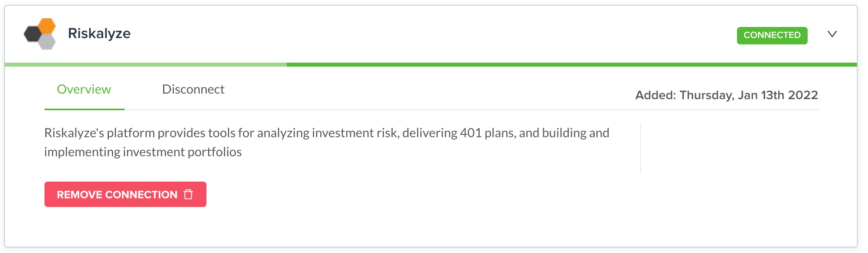The height and width of the screenshot is (253, 868).
Task: Click the vertical divider beside the description
Action: [x=640, y=148]
